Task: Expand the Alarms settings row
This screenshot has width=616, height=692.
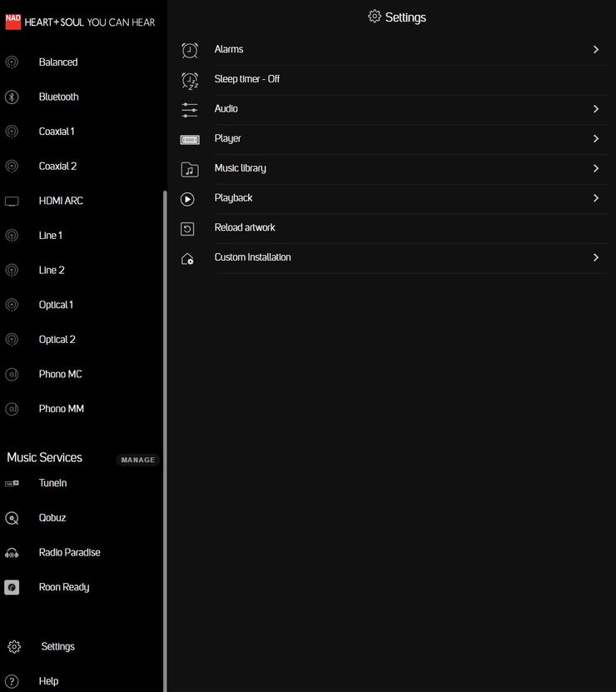Action: 596,49
